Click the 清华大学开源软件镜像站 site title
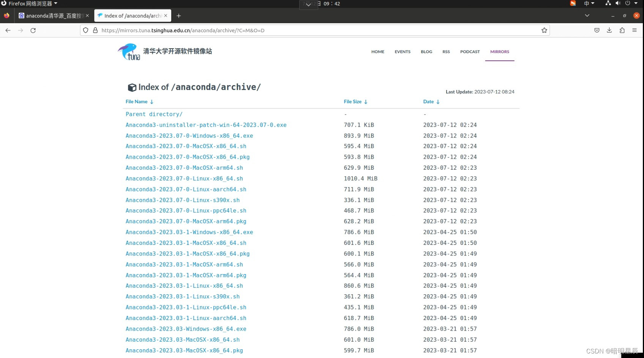 177,51
